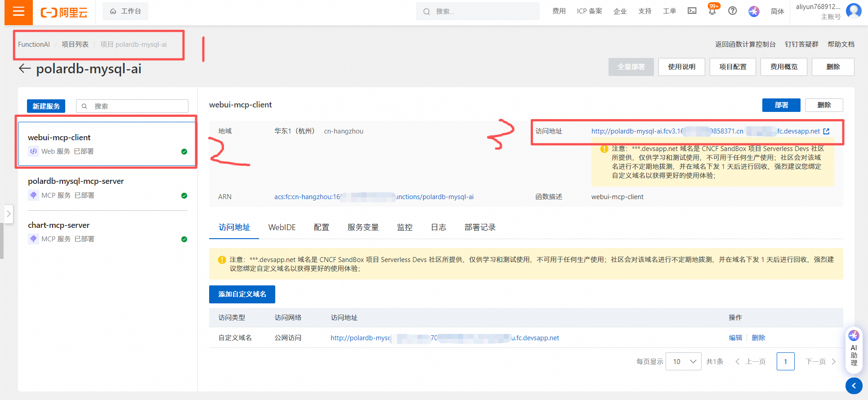Select the webui-mcp-client service

pos(107,144)
